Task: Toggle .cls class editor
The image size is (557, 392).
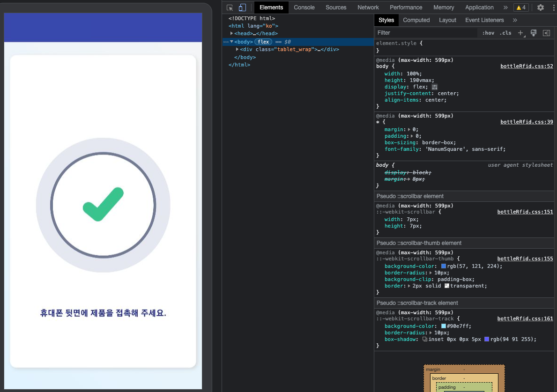Action: click(x=505, y=33)
